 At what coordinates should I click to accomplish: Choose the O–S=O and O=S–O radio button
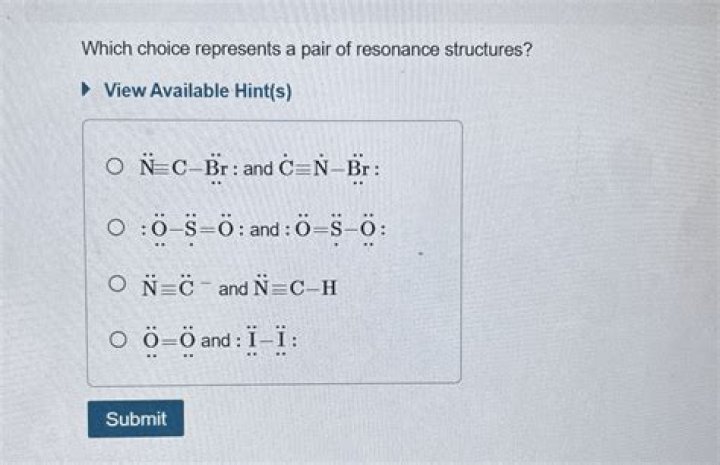point(118,229)
